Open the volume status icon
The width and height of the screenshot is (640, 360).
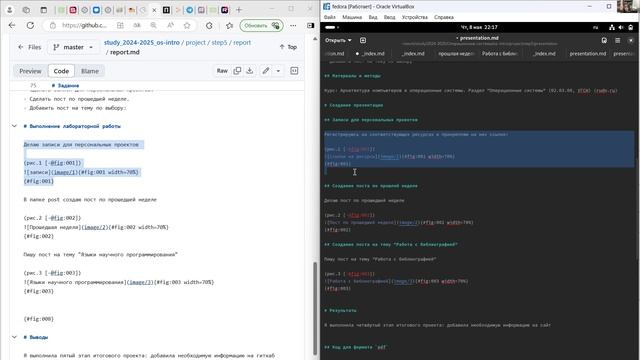pyautogui.click(x=621, y=27)
